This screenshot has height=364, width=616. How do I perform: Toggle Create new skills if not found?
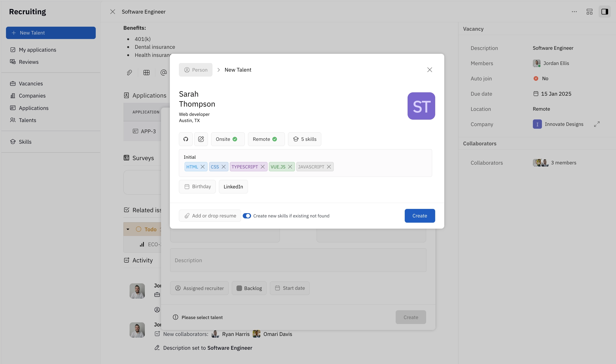point(247,216)
